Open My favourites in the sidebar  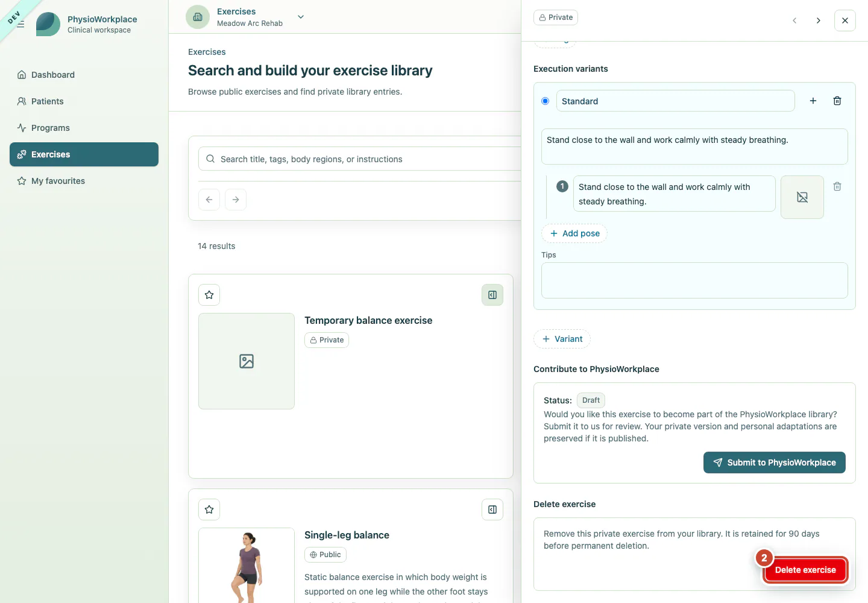[x=84, y=181]
